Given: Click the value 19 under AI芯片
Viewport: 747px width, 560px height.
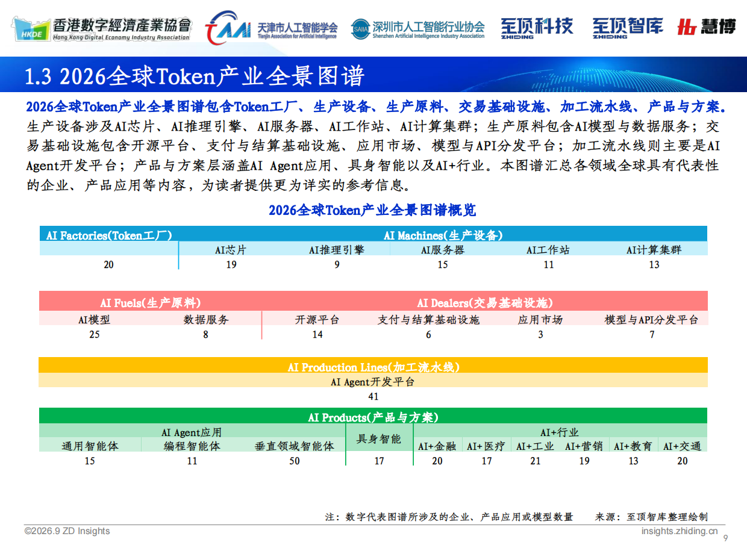Looking at the screenshot, I should [x=231, y=264].
